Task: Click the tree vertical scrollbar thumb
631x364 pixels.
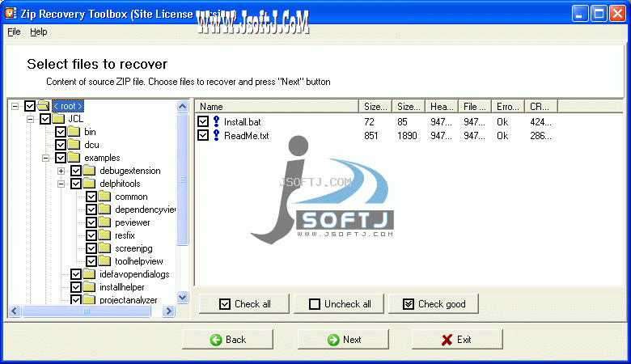Action: [x=182, y=179]
